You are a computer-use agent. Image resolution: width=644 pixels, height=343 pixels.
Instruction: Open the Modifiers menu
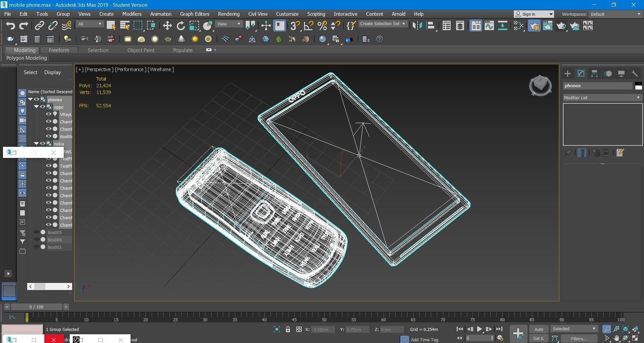(132, 14)
